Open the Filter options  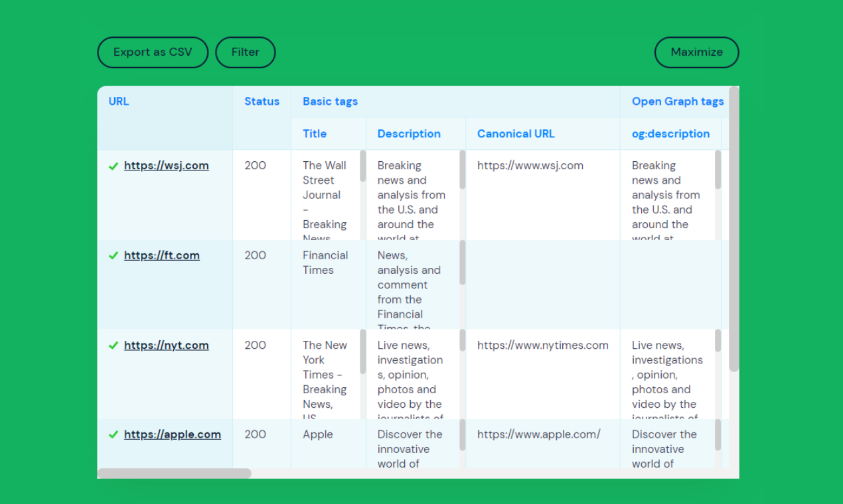click(x=246, y=52)
